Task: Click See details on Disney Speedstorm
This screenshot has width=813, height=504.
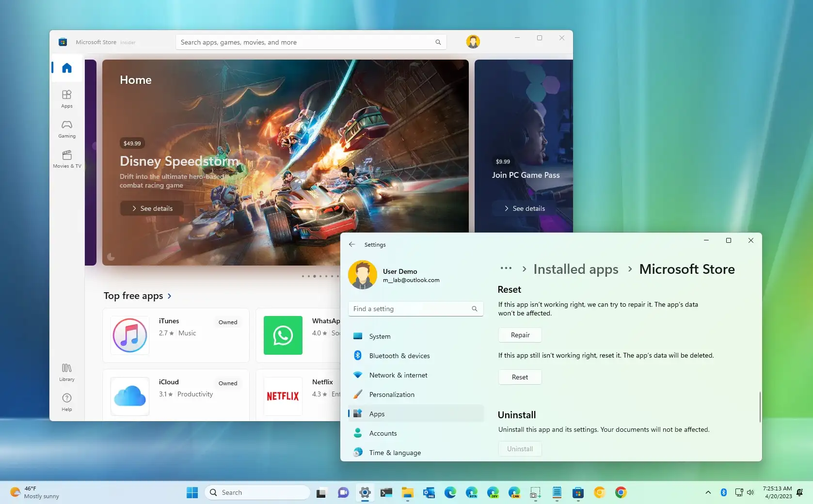Action: [152, 208]
